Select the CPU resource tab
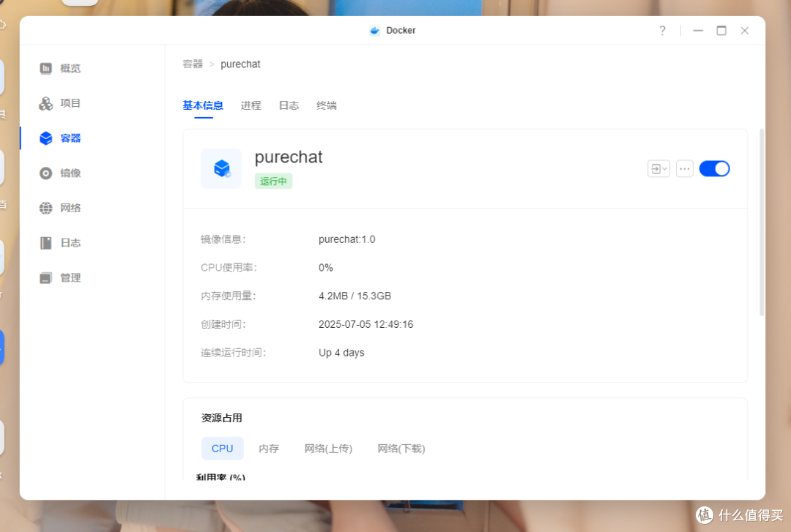 (x=223, y=449)
